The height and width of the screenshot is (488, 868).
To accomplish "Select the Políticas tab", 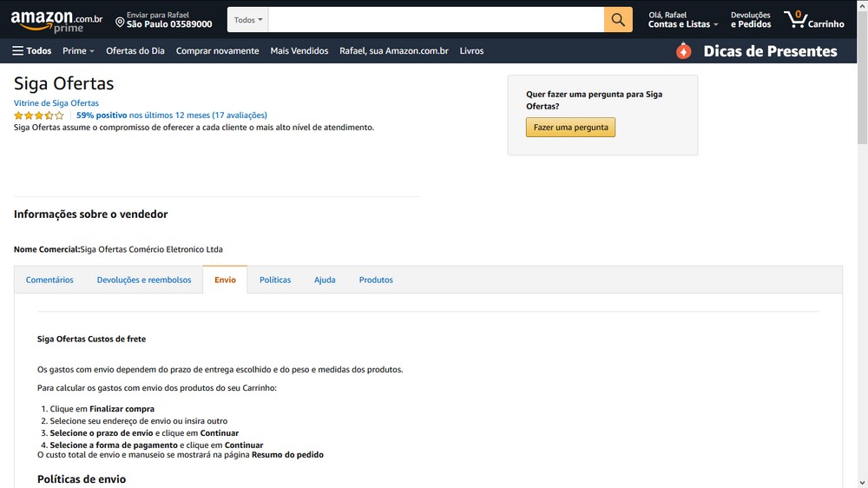I will pos(275,280).
